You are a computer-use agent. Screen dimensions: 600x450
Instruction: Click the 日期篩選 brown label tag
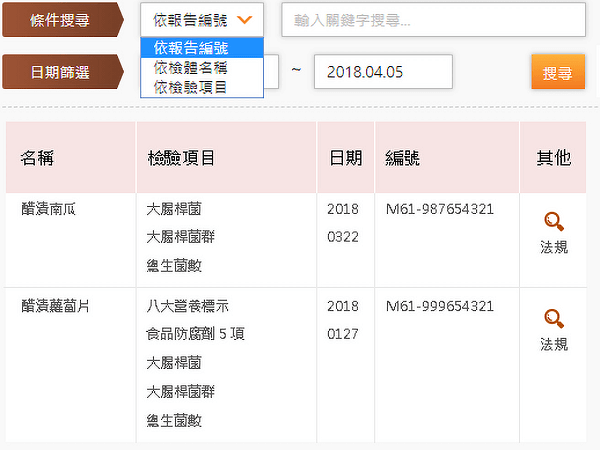pyautogui.click(x=62, y=71)
